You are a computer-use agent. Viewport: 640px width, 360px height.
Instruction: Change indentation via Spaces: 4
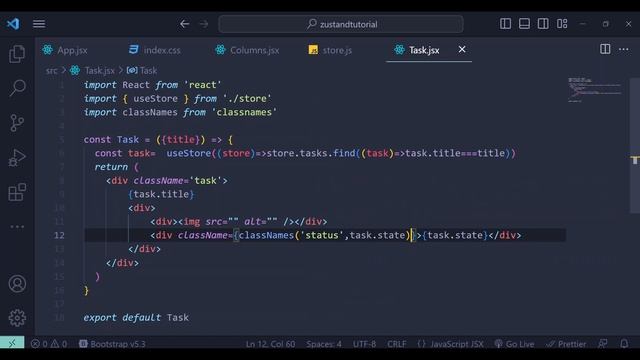(324, 344)
